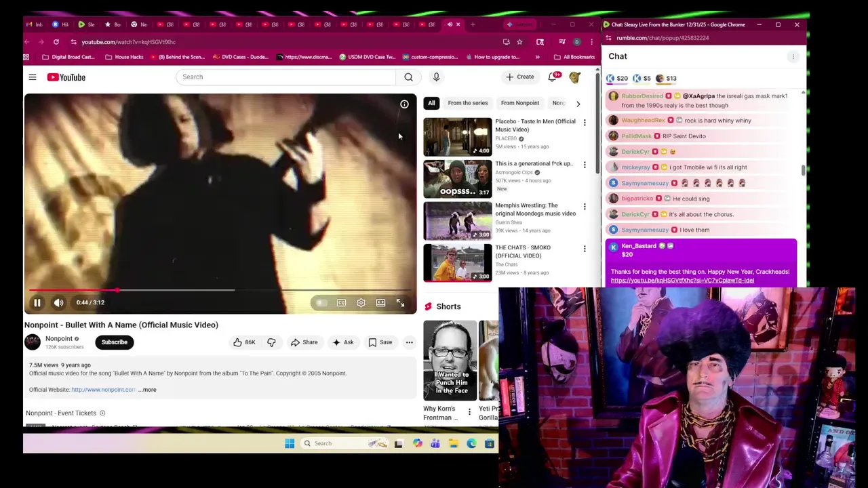Open YouTube notifications bell
The image size is (868, 488).
(553, 77)
